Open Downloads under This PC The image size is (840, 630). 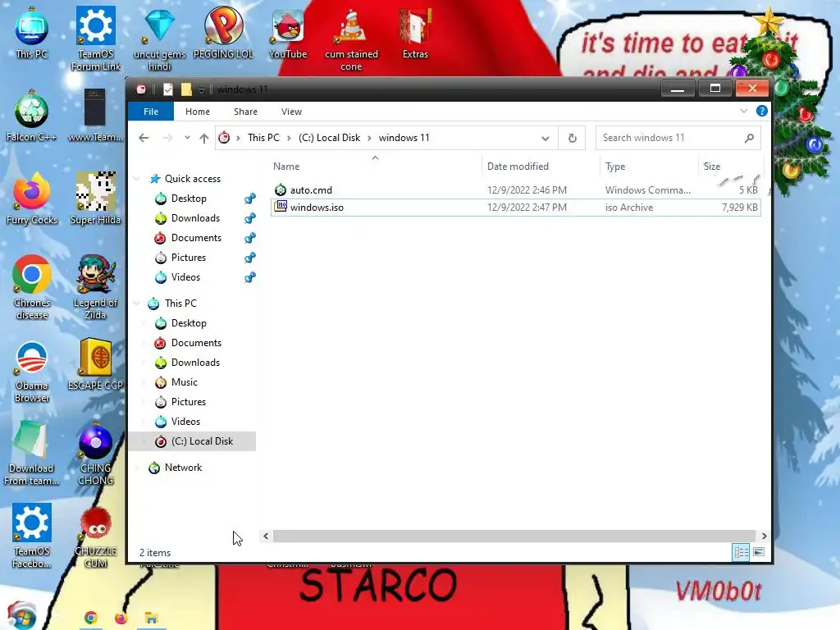coord(195,363)
